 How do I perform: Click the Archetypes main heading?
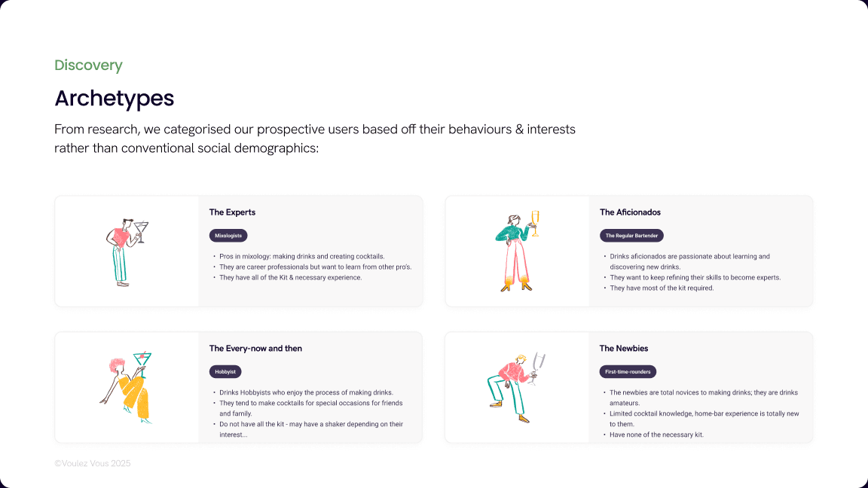(114, 99)
